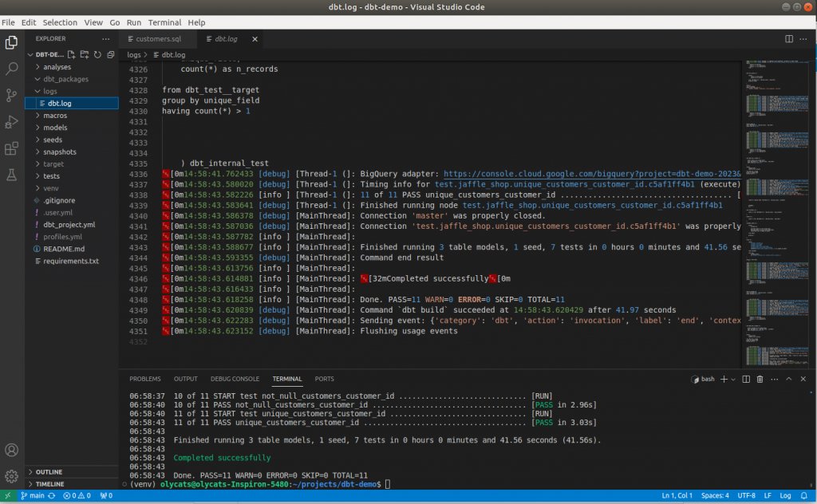Image resolution: width=817 pixels, height=504 pixels.
Task: Maximize the panel size with chevron
Action: tap(789, 379)
